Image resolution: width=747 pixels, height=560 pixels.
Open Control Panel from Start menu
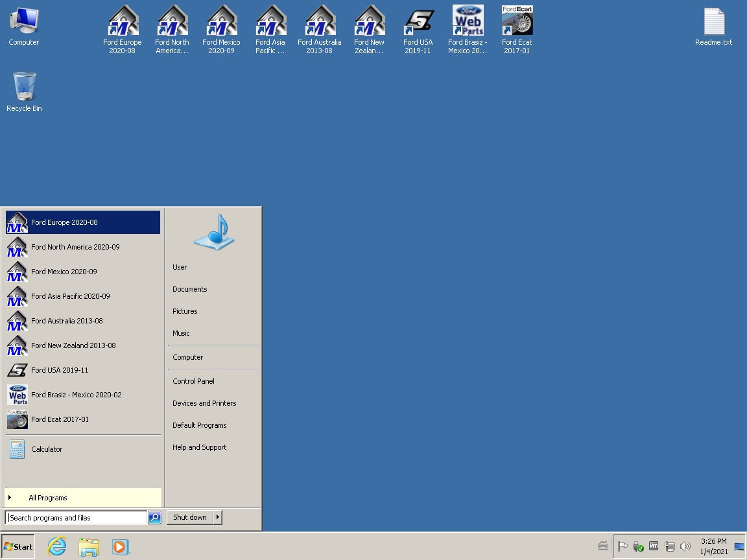[193, 381]
